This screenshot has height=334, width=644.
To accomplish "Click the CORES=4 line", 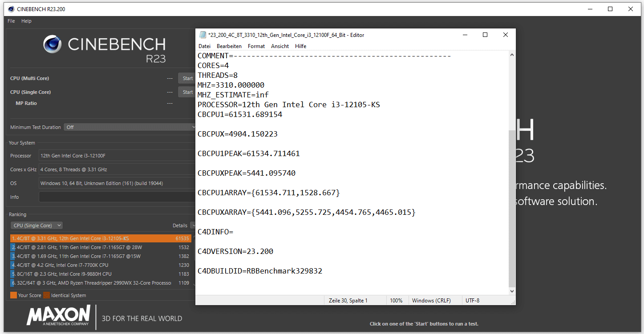I will pyautogui.click(x=213, y=65).
